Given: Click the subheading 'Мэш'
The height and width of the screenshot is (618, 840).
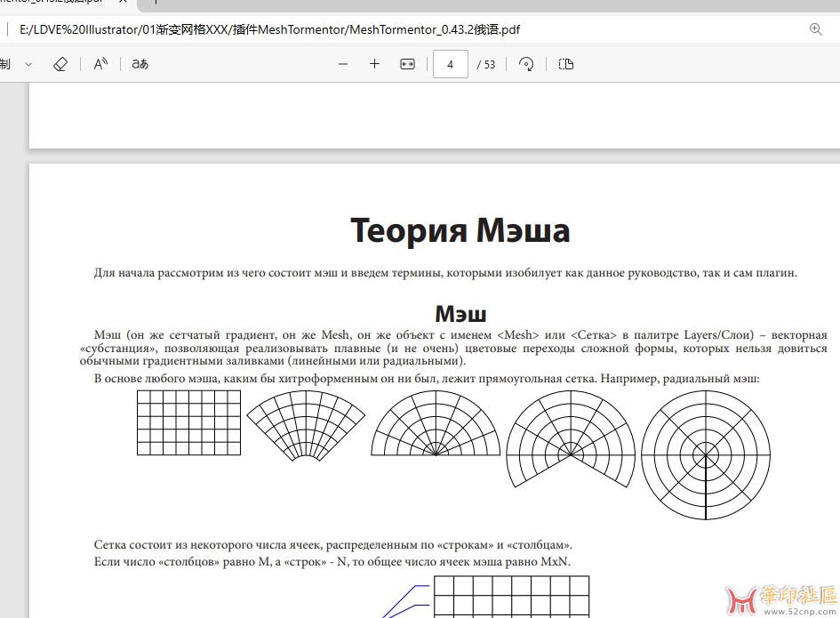Looking at the screenshot, I should (x=460, y=314).
